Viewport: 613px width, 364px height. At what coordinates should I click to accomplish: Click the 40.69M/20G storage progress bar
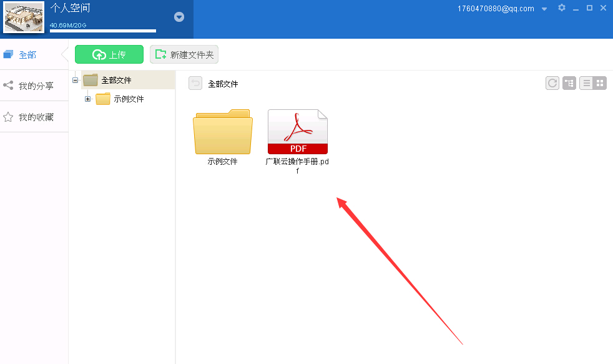pyautogui.click(x=102, y=30)
